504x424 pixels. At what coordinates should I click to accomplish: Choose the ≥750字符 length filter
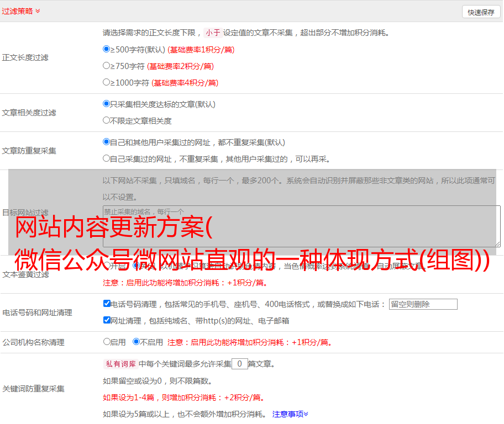tap(107, 66)
